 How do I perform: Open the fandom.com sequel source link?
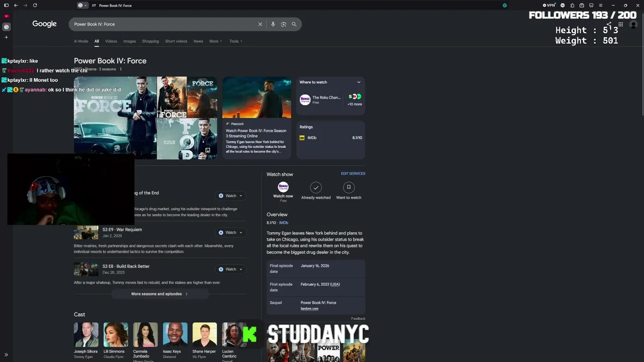point(309,309)
